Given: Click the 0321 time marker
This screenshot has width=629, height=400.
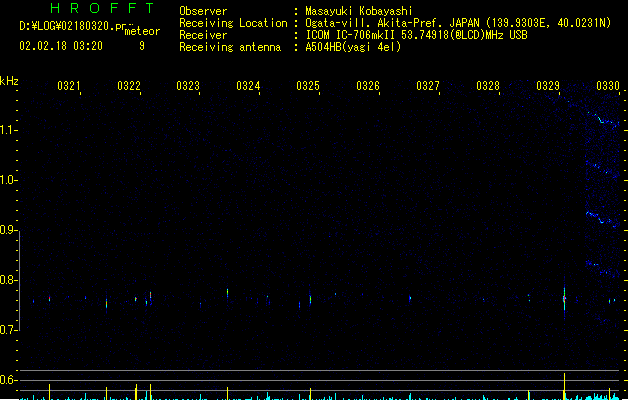Looking at the screenshot, I should [69, 86].
